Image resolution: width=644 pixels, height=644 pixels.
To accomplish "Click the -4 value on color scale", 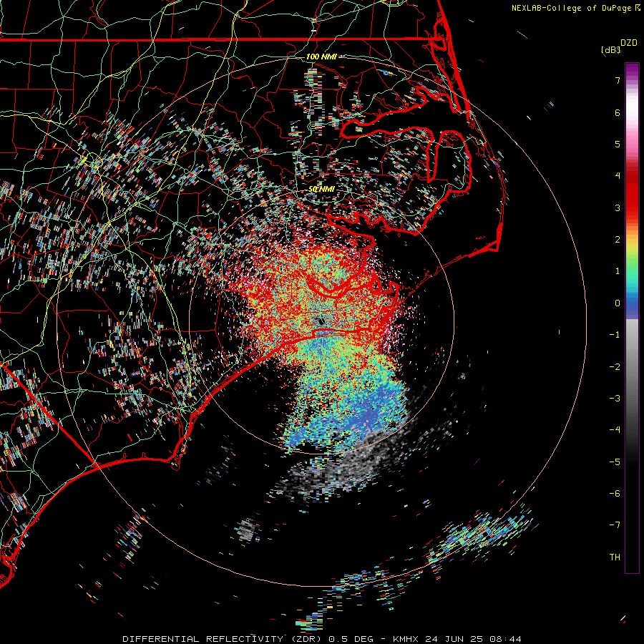I will tap(615, 430).
